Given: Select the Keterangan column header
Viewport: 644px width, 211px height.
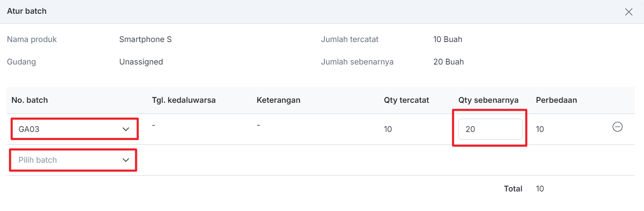Looking at the screenshot, I should [278, 100].
